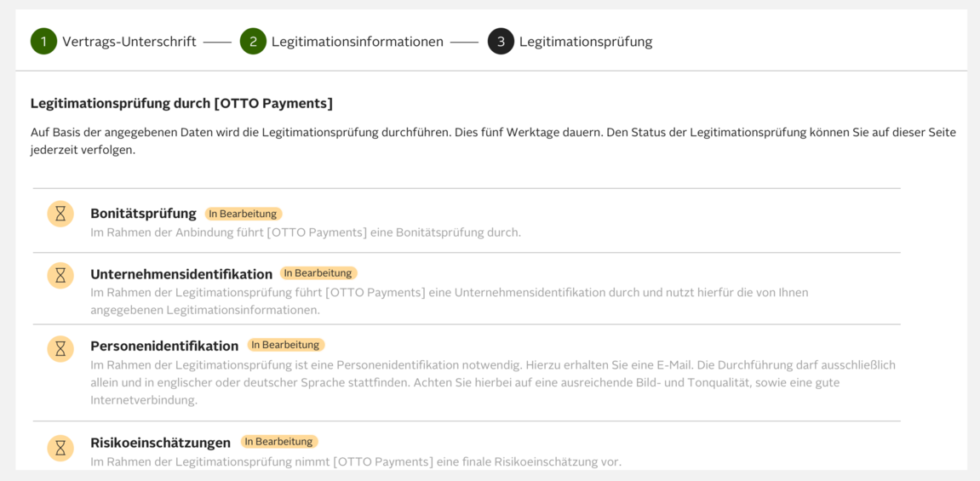The height and width of the screenshot is (481, 980).
Task: Click the hourglass icon beside Unternehmensidentifikation
Action: click(x=60, y=275)
